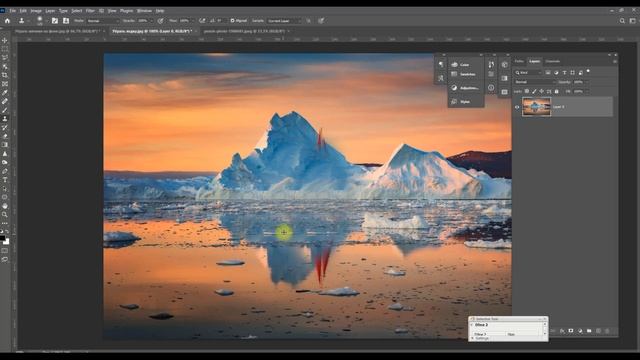This screenshot has width=640, height=360.
Task: Toggle Quick Mask mode icon
Action: (x=5, y=251)
